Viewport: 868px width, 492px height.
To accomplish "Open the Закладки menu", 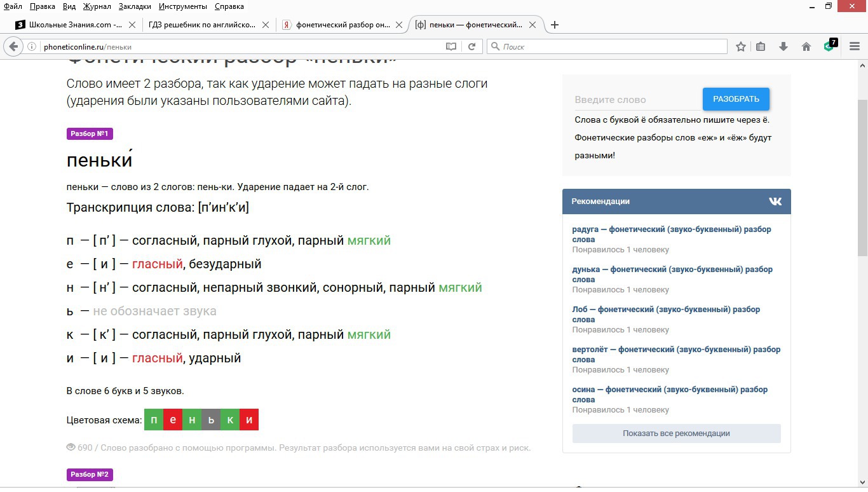I will (135, 6).
